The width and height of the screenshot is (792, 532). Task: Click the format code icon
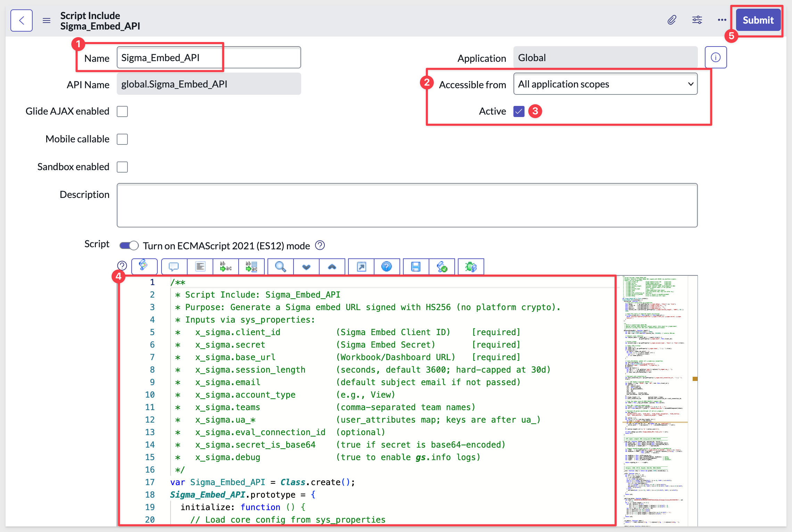pyautogui.click(x=200, y=267)
